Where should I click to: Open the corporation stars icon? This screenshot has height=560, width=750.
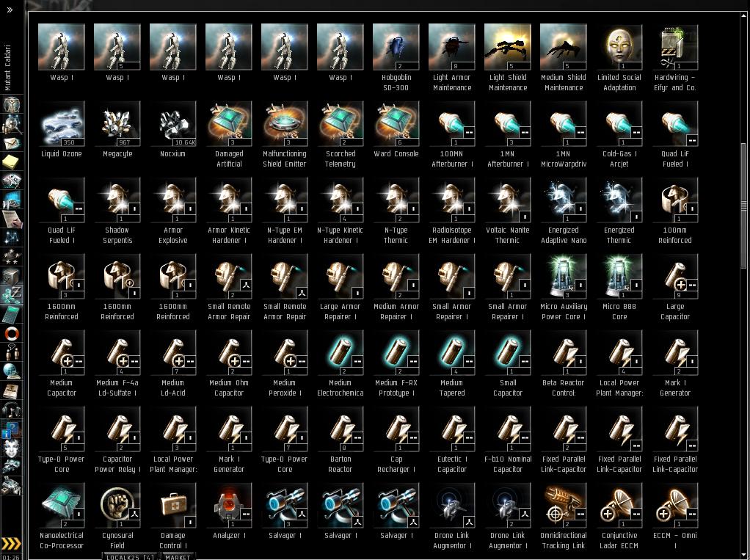click(x=11, y=257)
